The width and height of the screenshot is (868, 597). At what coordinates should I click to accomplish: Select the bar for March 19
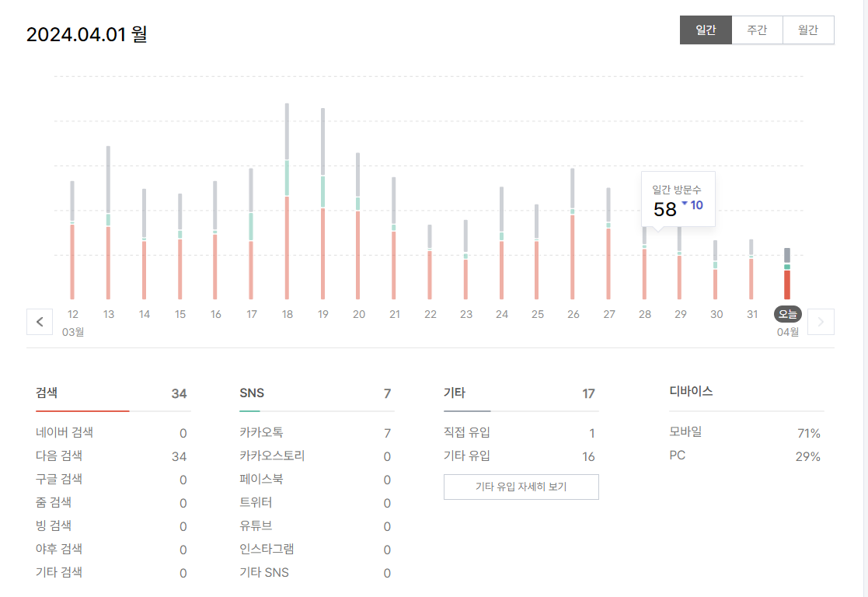coord(322,204)
